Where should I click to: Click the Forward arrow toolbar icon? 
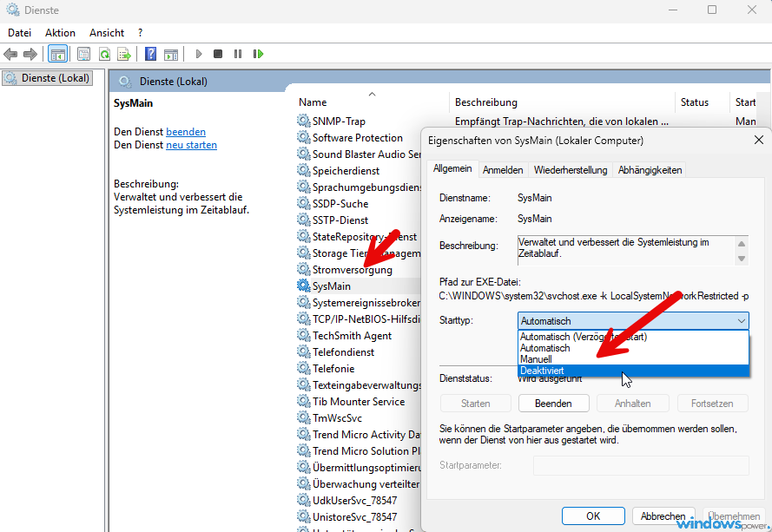pyautogui.click(x=30, y=54)
